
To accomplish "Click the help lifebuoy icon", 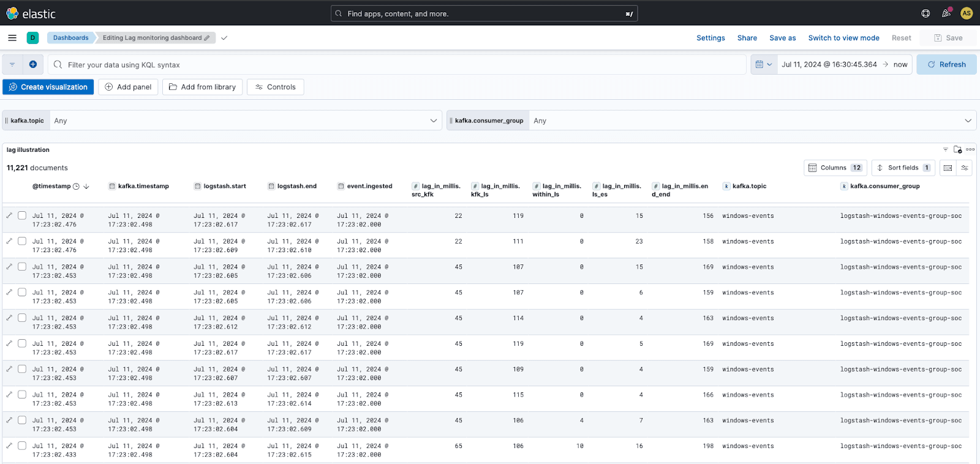I will tap(925, 13).
